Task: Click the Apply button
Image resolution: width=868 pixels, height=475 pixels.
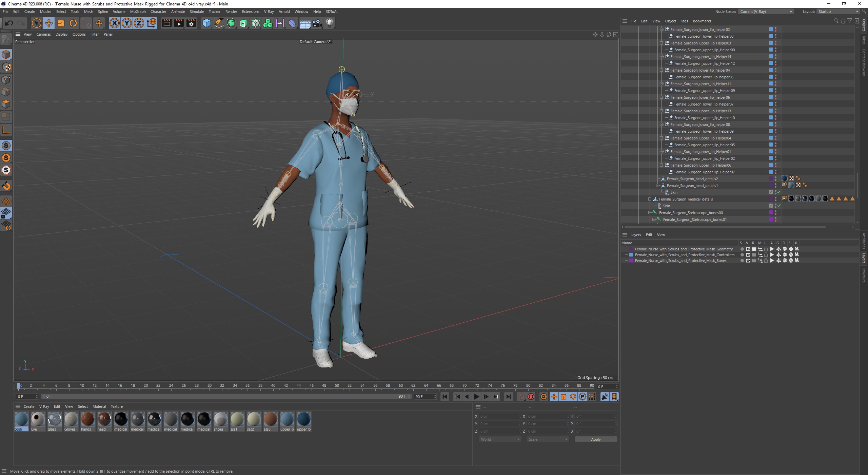Action: pyautogui.click(x=596, y=439)
